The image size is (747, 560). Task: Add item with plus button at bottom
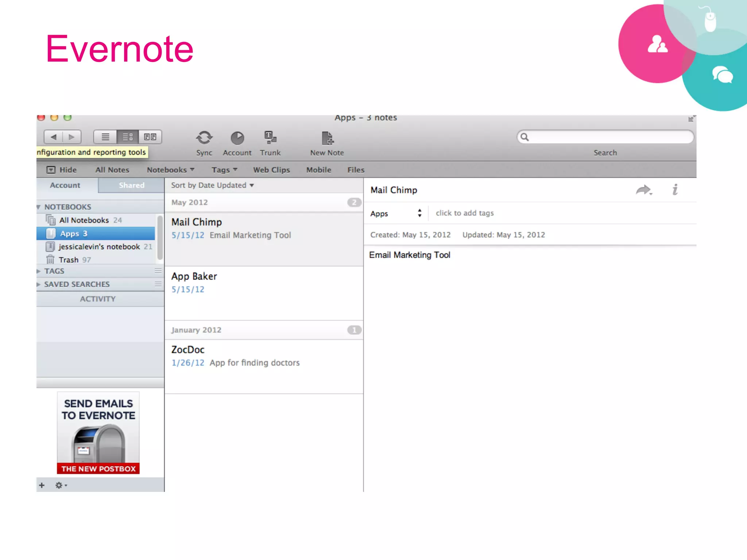[x=42, y=485]
